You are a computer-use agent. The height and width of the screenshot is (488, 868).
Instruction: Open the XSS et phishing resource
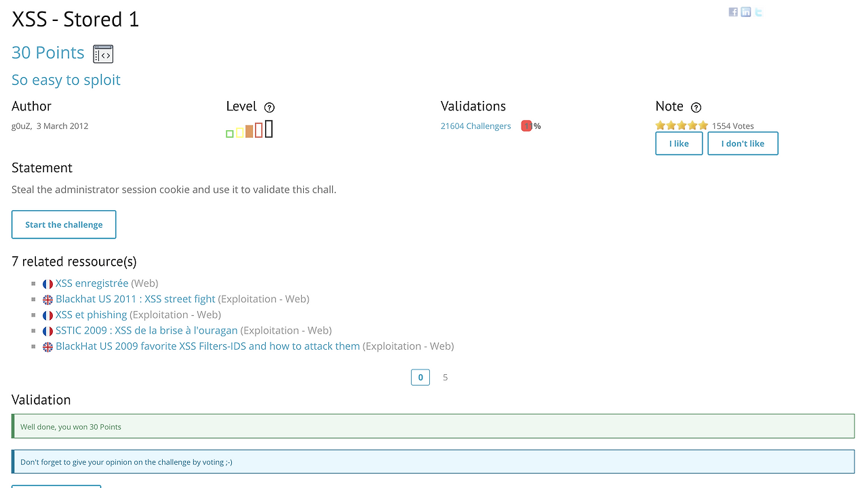[91, 314]
